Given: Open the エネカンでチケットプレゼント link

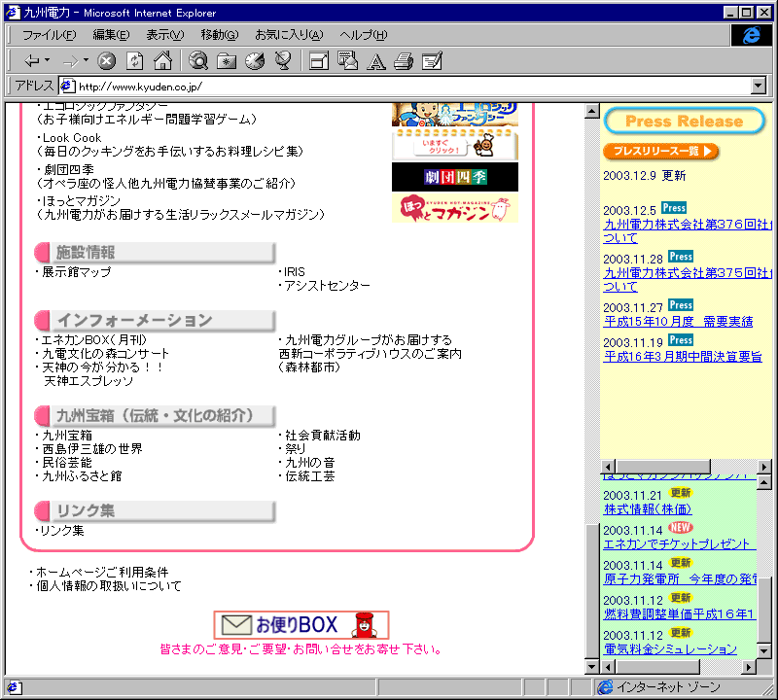Looking at the screenshot, I should [680, 543].
